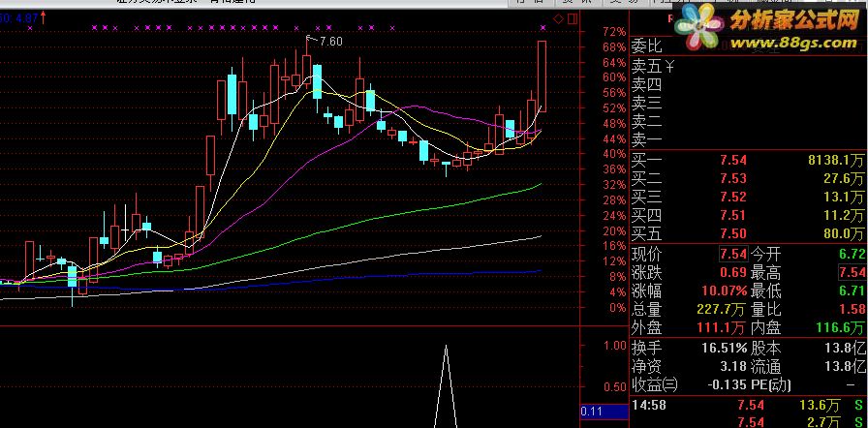
Task: Click the 买一 volume 8138.1万
Action: [x=836, y=161]
